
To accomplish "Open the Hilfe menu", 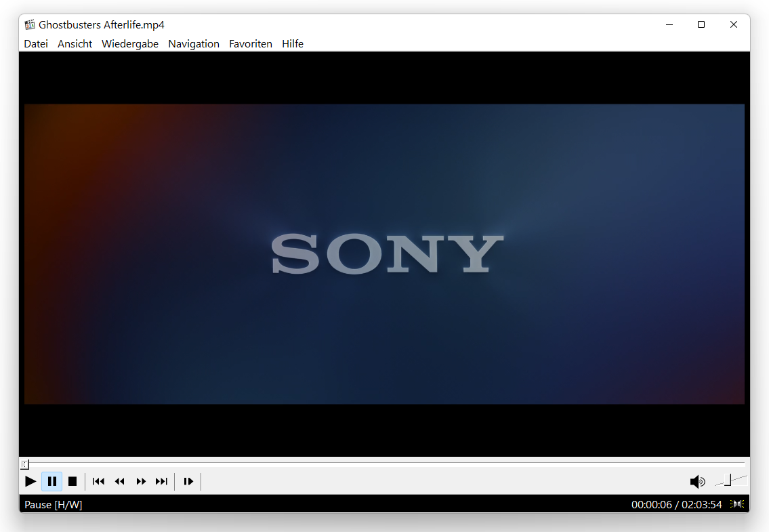I will [293, 43].
